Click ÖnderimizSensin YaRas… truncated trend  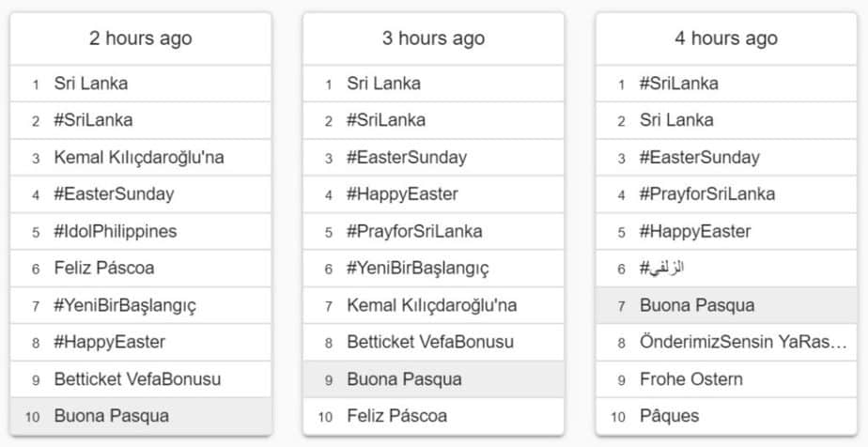coord(726,342)
